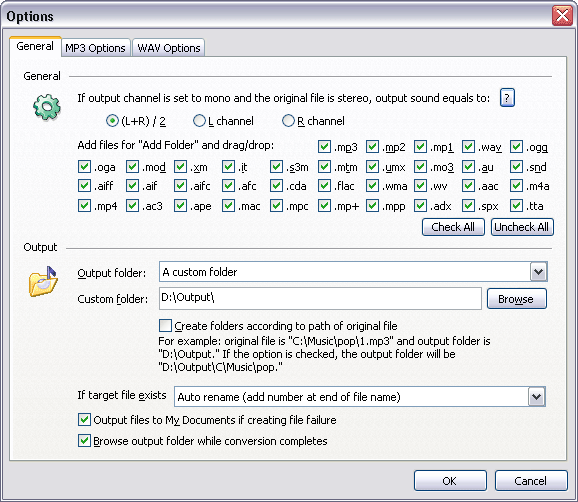Toggle the .afc checkbox
This screenshot has height=502, width=578.
pyautogui.click(x=228, y=185)
